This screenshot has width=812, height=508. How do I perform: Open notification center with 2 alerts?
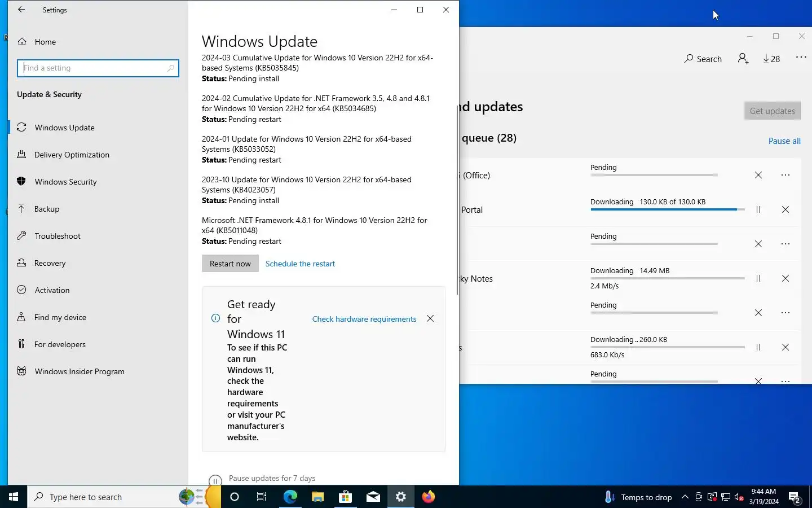click(x=795, y=497)
